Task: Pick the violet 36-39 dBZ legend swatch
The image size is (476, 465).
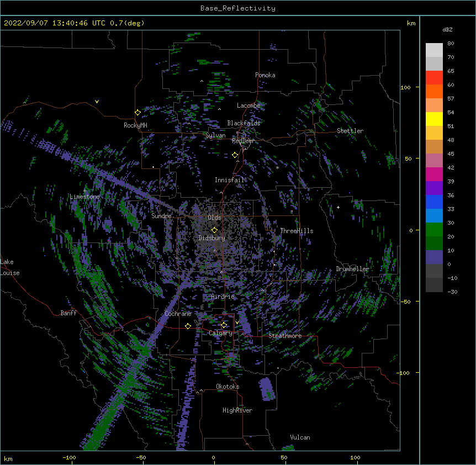Action: click(434, 188)
